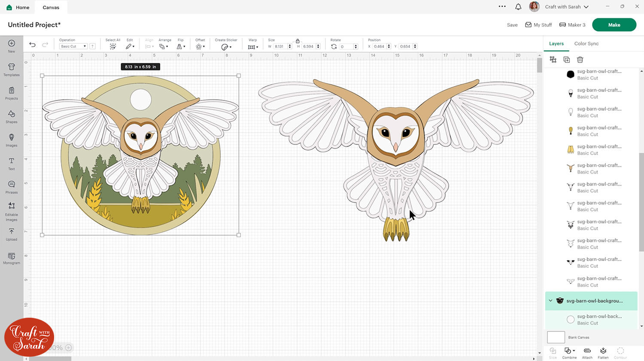Select the Slice tool
Image resolution: width=644 pixels, height=361 pixels.
pos(553,352)
